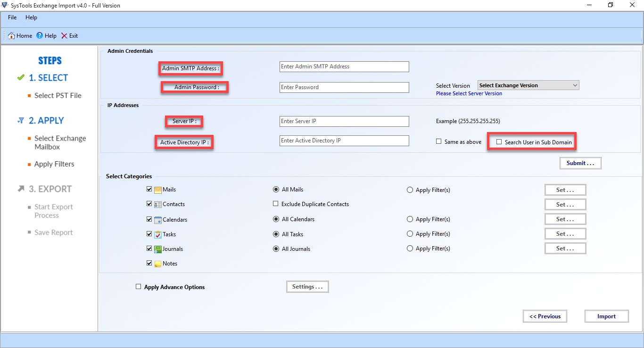Viewport: 644px width, 348px height.
Task: Uncheck the Journals category checkbox
Action: click(149, 249)
